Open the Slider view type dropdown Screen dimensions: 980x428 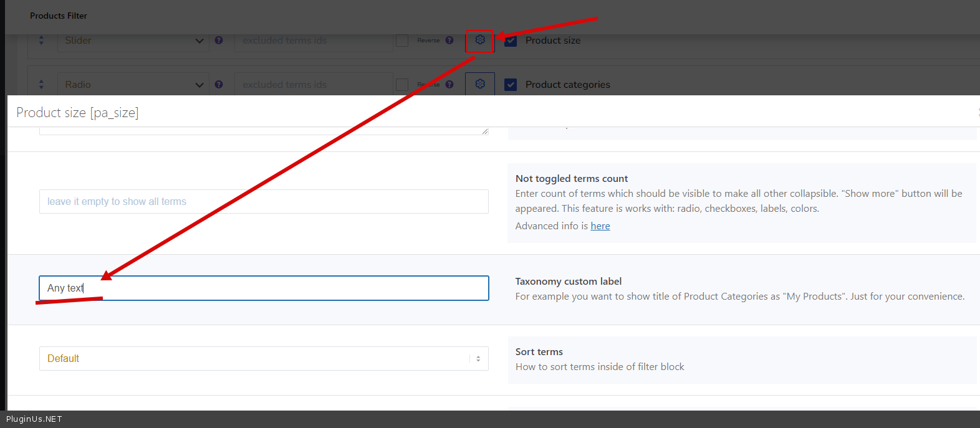133,40
